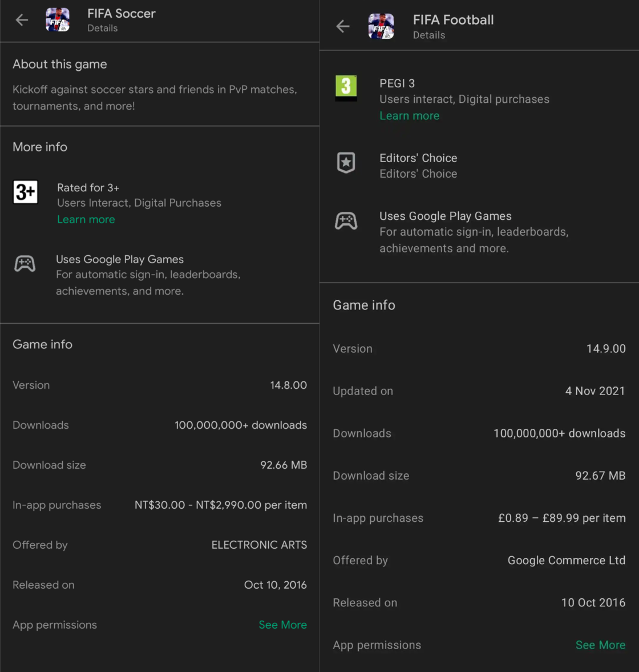Image resolution: width=639 pixels, height=672 pixels.
Task: Click Users Interact, Digital Purchases in FIFA Soccer
Action: [x=139, y=203]
